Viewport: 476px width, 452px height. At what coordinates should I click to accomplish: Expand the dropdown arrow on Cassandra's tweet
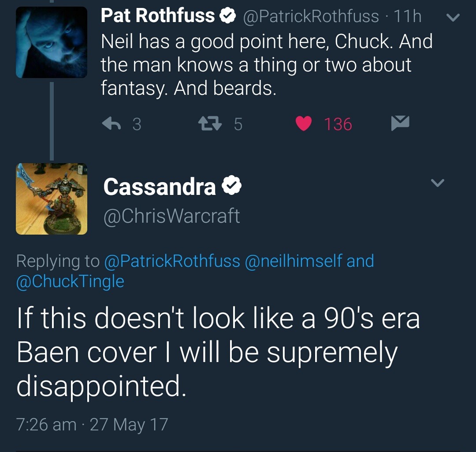coord(437,183)
